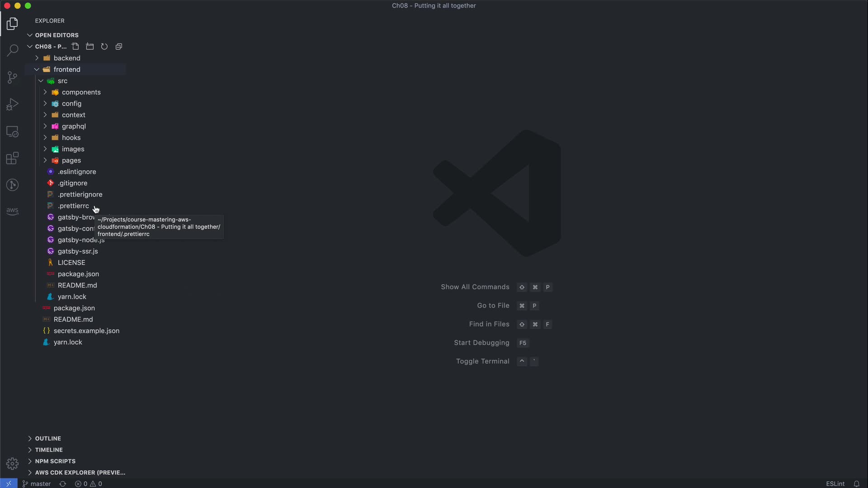Click the master branch in status bar
Viewport: 868px width, 488px height.
click(37, 483)
